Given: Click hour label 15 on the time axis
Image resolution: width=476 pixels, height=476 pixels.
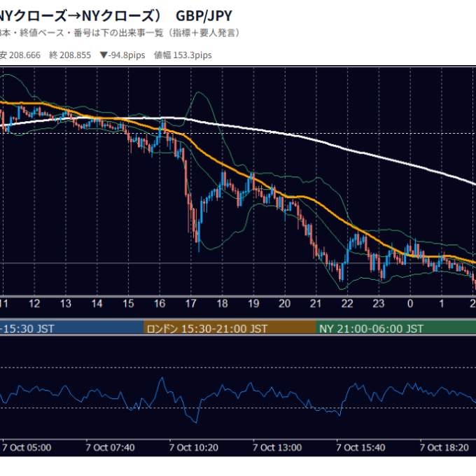Looking at the screenshot, I should click(128, 304).
